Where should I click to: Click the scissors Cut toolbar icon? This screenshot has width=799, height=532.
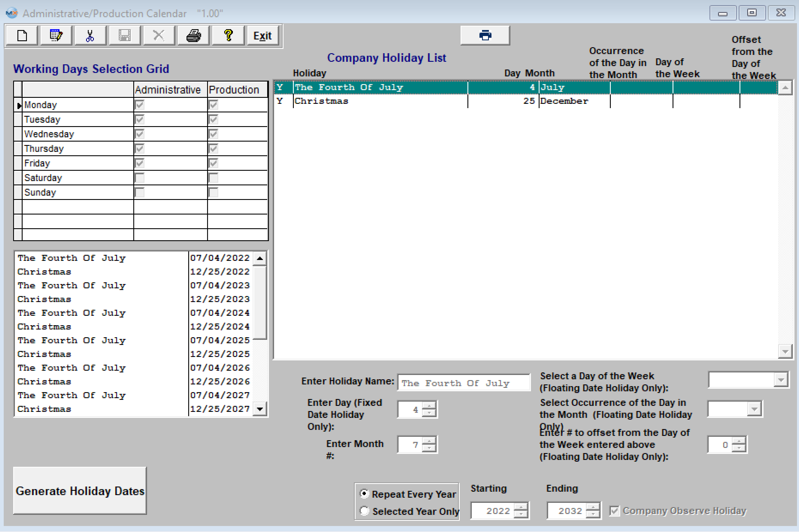[x=90, y=35]
